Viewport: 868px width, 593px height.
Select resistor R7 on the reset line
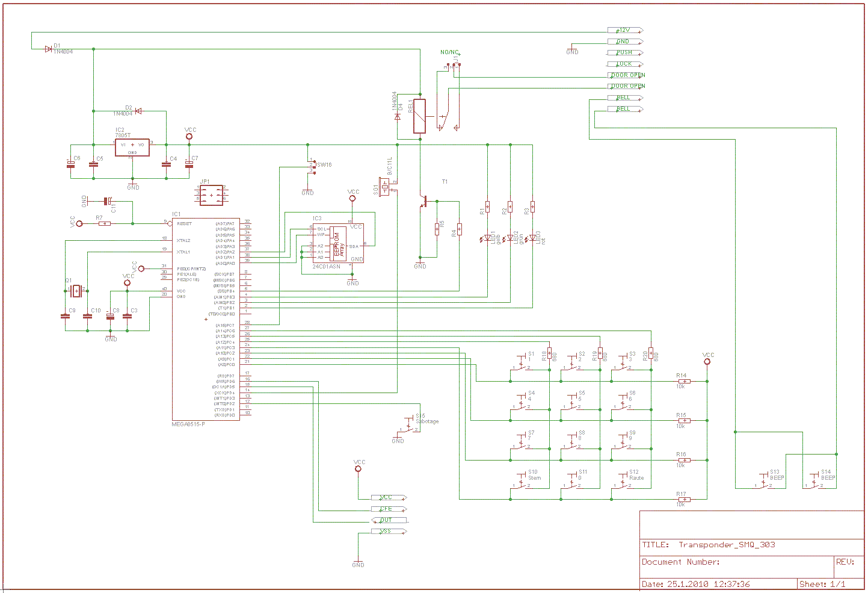[x=105, y=223]
